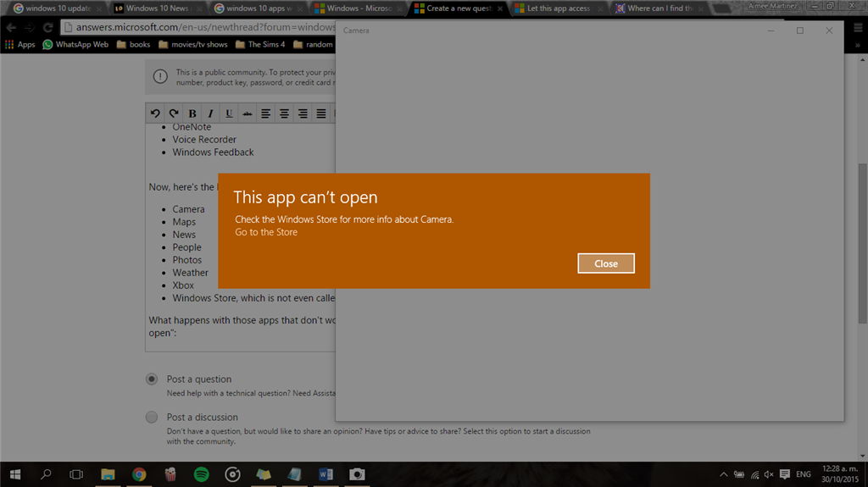The image size is (868, 487).
Task: Open the Chrome menu button
Action: pyautogui.click(x=858, y=27)
